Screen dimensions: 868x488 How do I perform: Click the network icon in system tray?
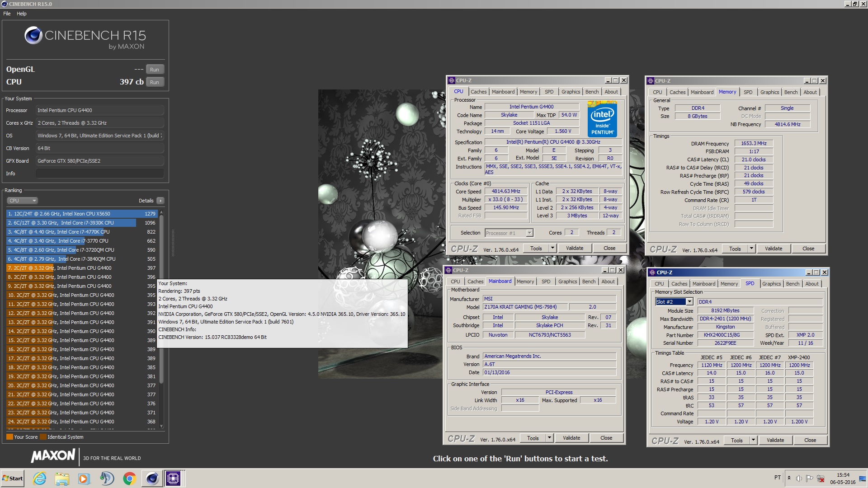click(x=820, y=478)
